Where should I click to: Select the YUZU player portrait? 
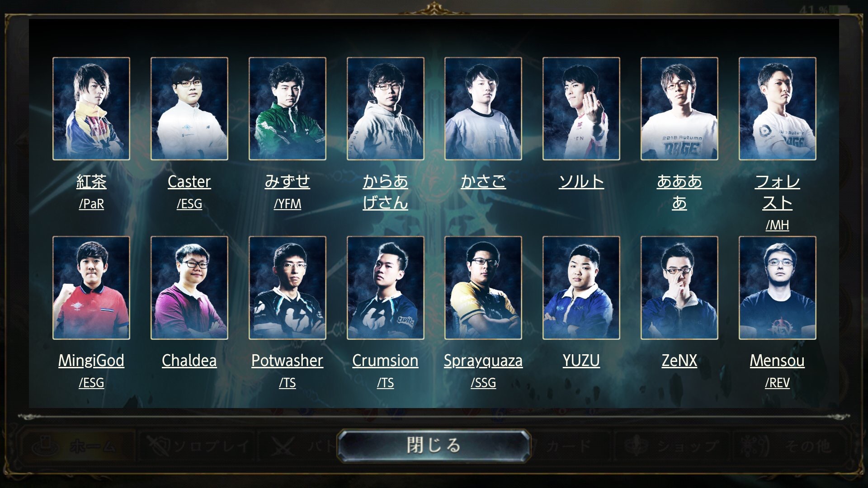[581, 288]
